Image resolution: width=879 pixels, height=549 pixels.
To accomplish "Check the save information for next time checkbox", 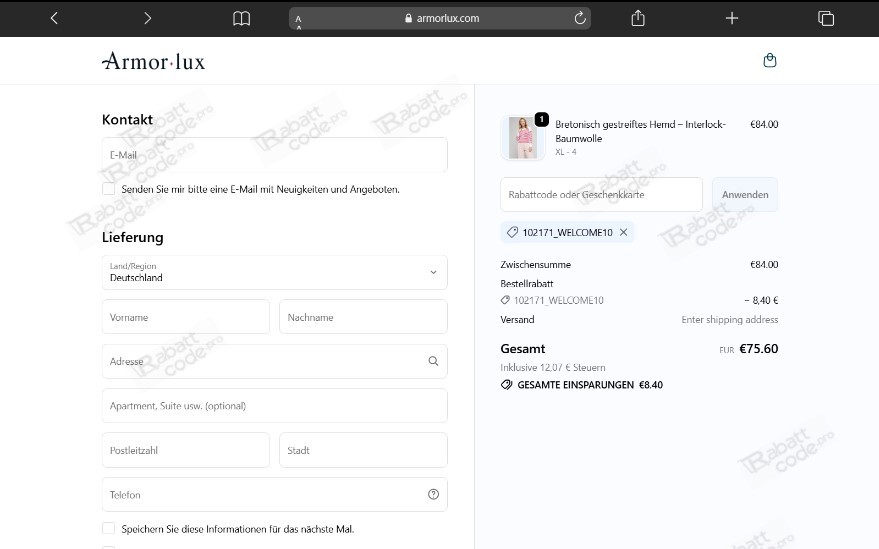I will click(109, 528).
